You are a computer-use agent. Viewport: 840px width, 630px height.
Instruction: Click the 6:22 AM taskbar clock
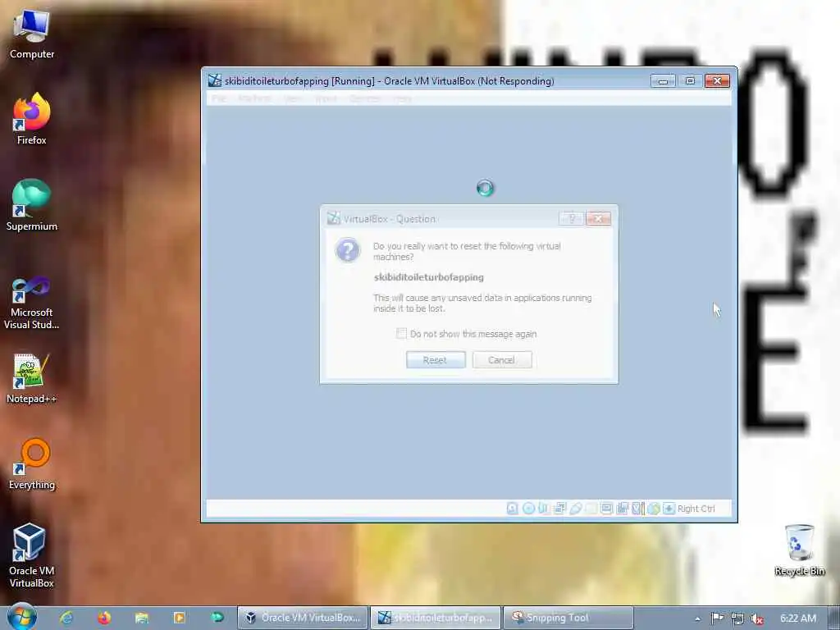pyautogui.click(x=798, y=619)
